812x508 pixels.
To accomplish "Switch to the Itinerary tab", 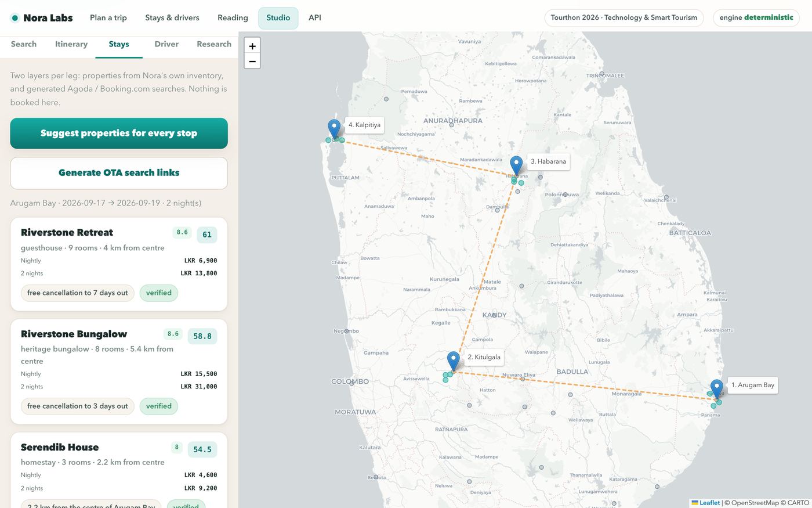I will click(x=71, y=44).
